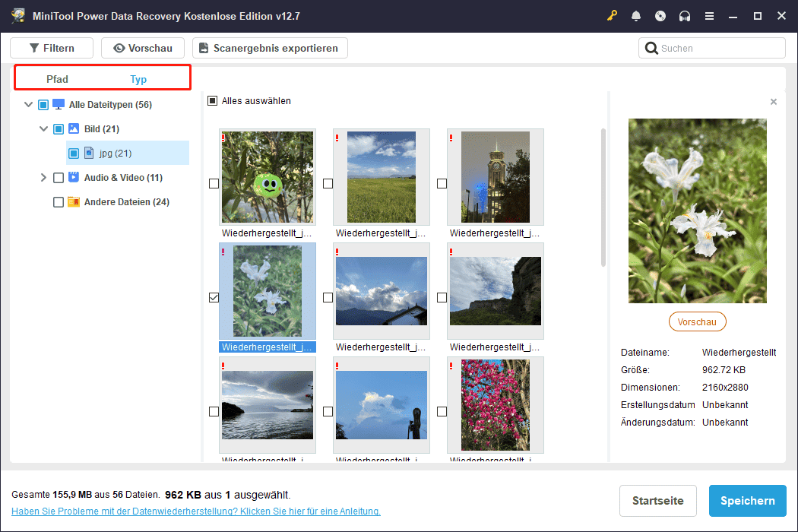The height and width of the screenshot is (532, 798).
Task: Open the data recovery help guide link
Action: [x=196, y=511]
